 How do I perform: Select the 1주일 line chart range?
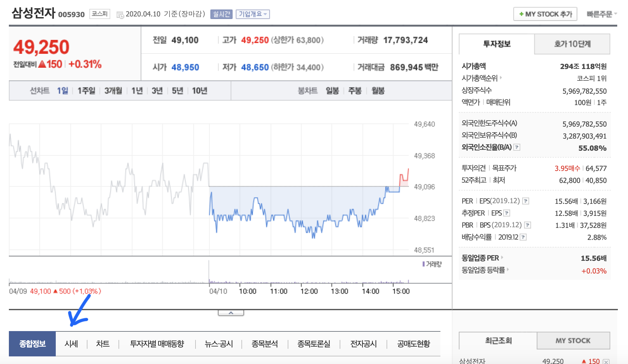point(87,91)
